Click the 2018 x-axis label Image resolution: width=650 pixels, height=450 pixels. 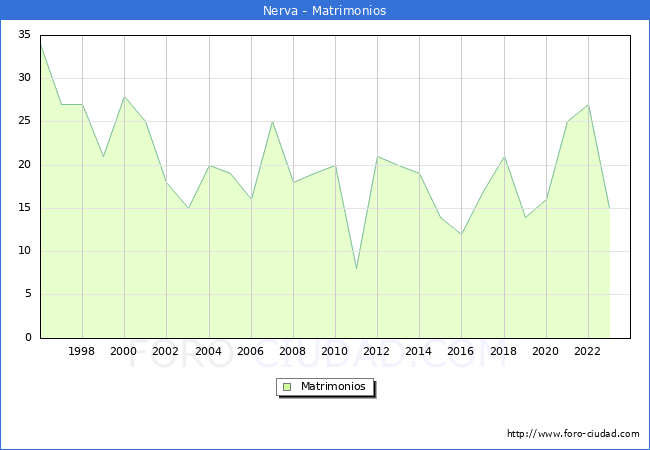[x=504, y=351]
